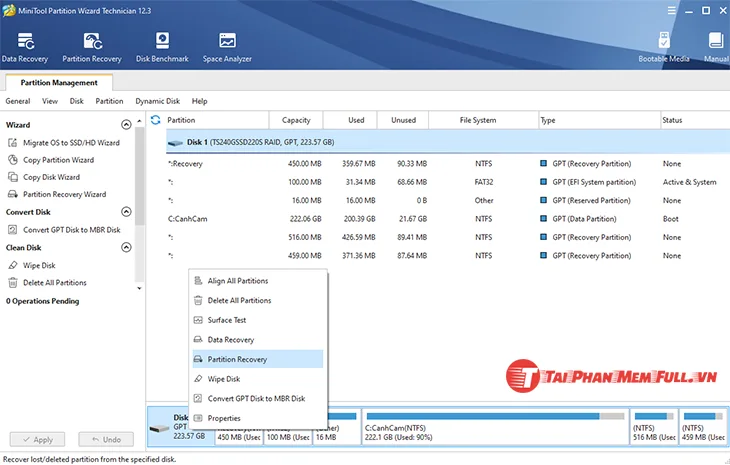Open Disk Benchmark tool
Image resolution: width=730 pixels, height=465 pixels.
point(162,47)
